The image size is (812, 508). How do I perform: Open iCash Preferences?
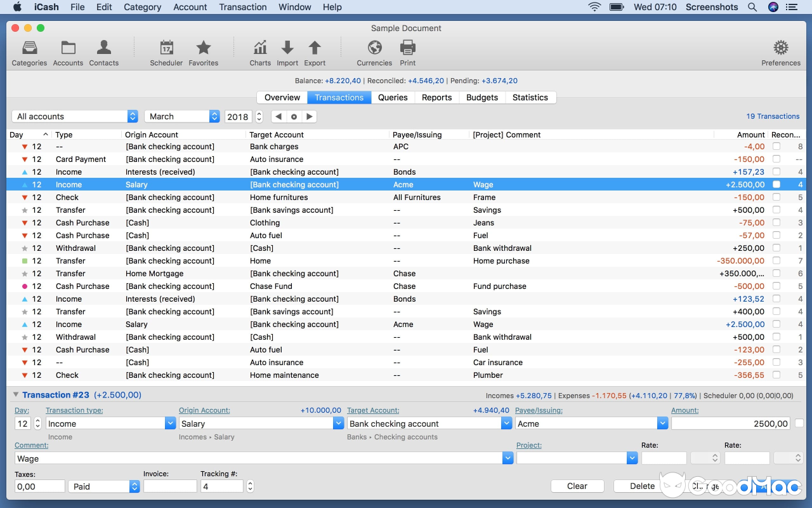(x=781, y=51)
